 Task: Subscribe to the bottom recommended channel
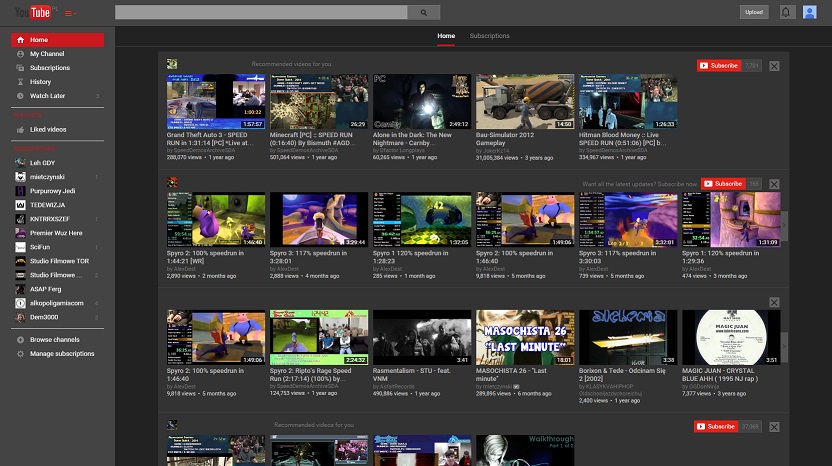pos(716,426)
